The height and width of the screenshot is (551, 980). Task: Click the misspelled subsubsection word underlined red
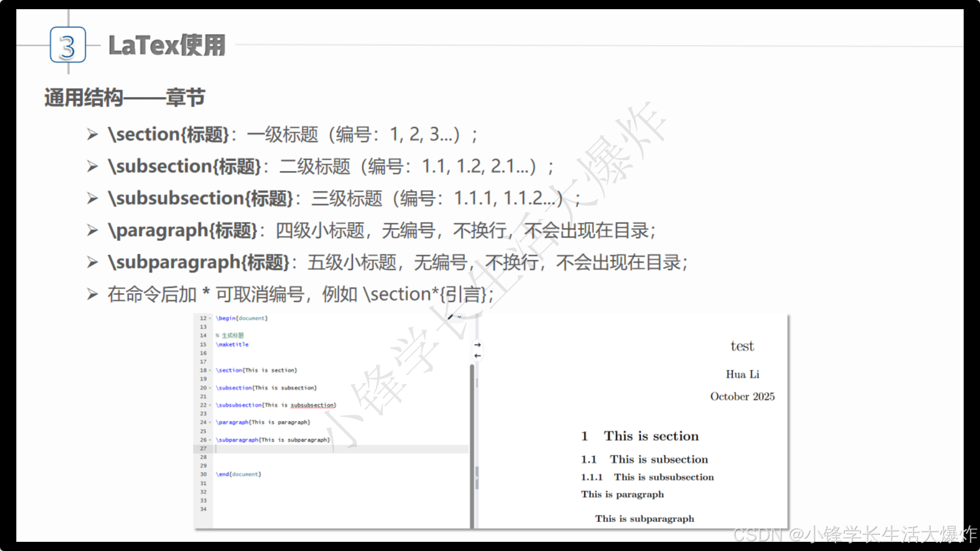click(x=313, y=405)
